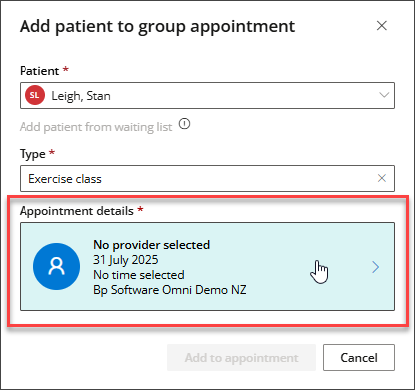This screenshot has width=415, height=390.
Task: Focus the Exercise class Type field
Action: pos(207,178)
